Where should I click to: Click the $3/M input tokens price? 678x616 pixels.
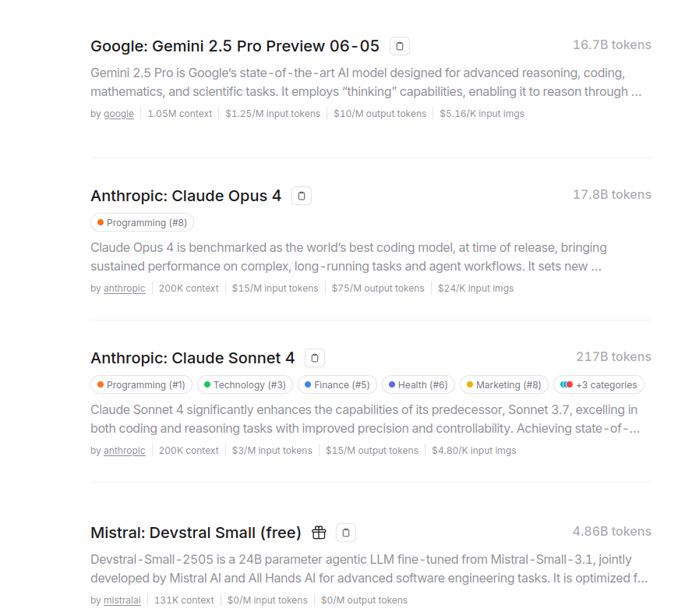pyautogui.click(x=272, y=451)
